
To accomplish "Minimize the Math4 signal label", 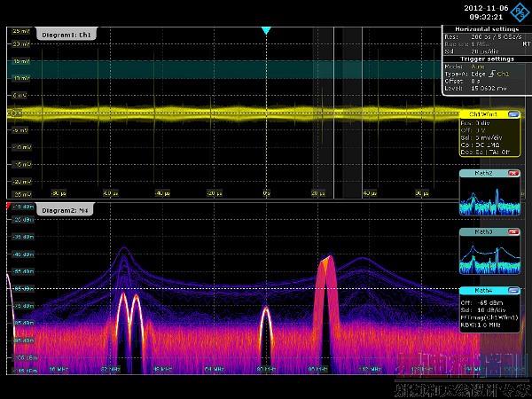I will [x=513, y=291].
